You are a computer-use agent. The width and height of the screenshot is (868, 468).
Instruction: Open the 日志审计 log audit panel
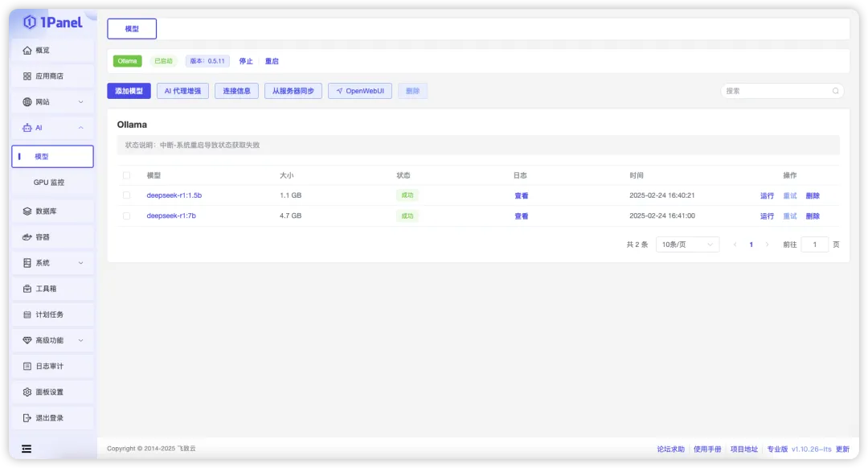tap(41, 366)
